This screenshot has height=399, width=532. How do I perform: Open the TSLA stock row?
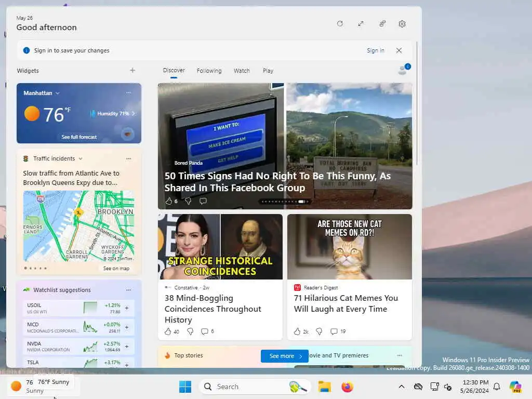[79, 362]
